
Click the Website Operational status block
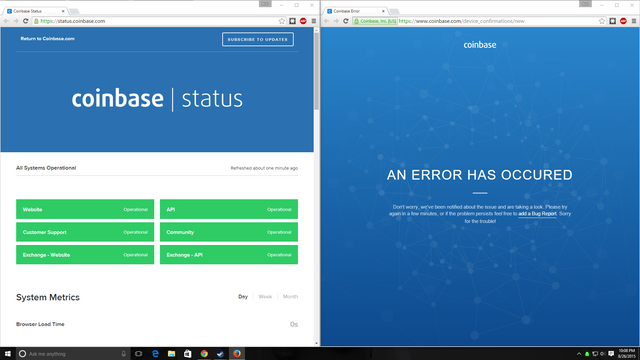(x=85, y=209)
